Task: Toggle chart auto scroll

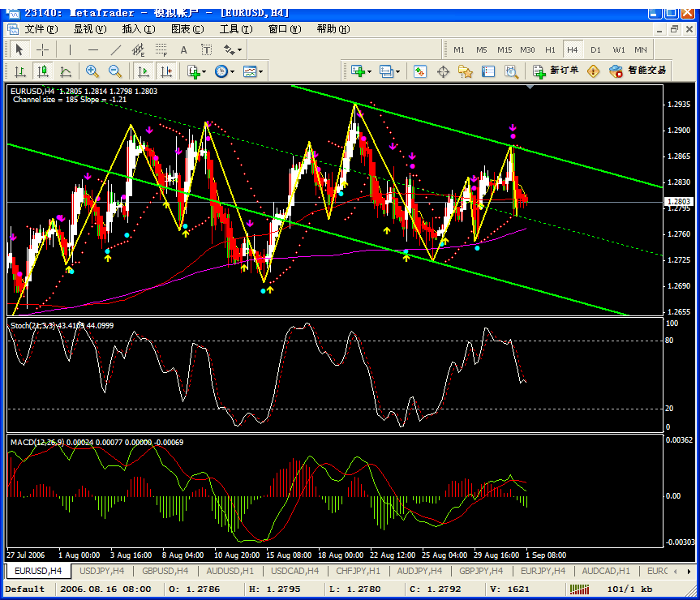Action: tap(144, 71)
